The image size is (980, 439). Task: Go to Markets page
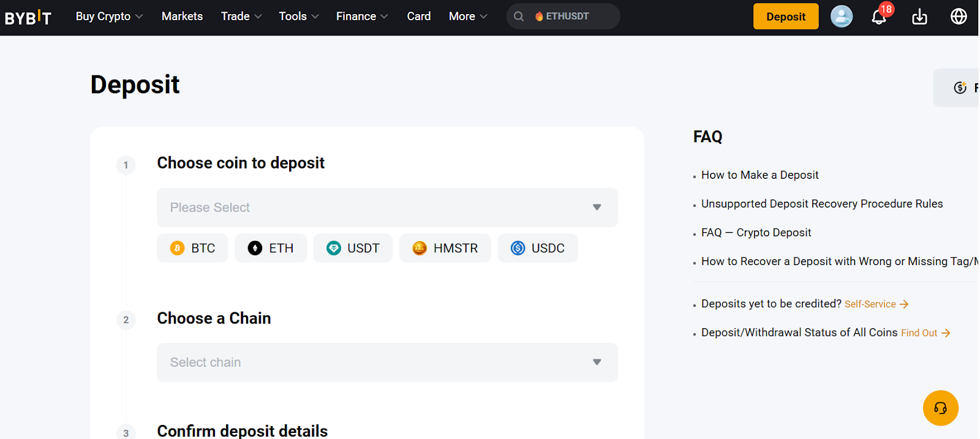click(182, 17)
